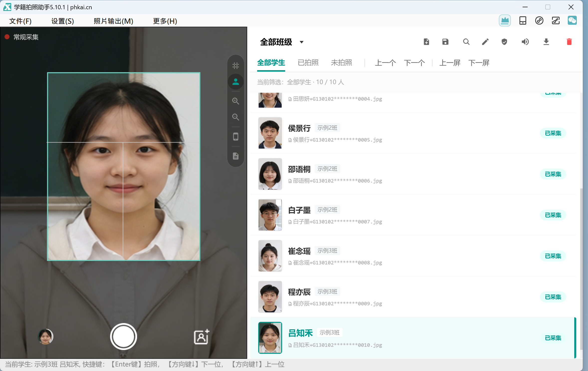Open the last captured photo thumbnail
588x371 pixels.
[45, 337]
